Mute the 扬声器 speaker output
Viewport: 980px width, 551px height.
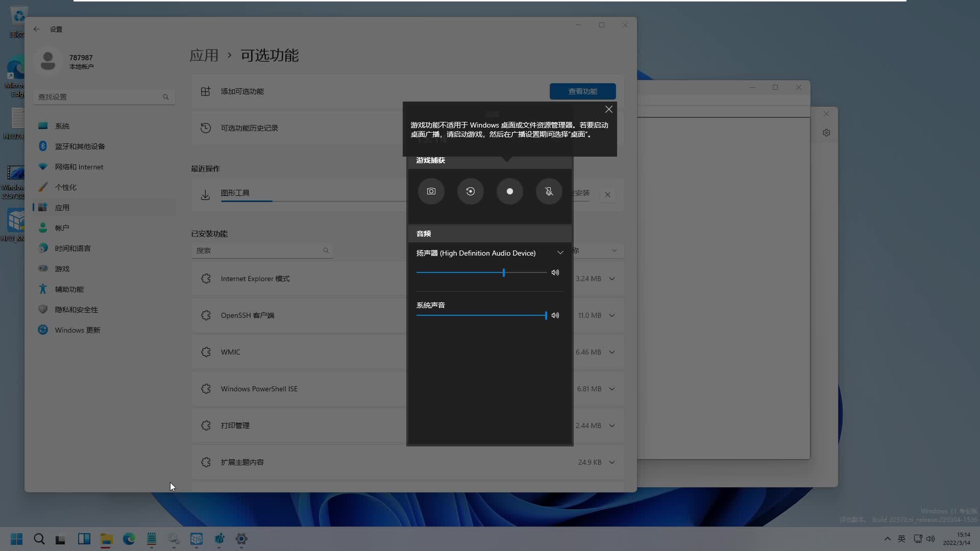coord(555,272)
